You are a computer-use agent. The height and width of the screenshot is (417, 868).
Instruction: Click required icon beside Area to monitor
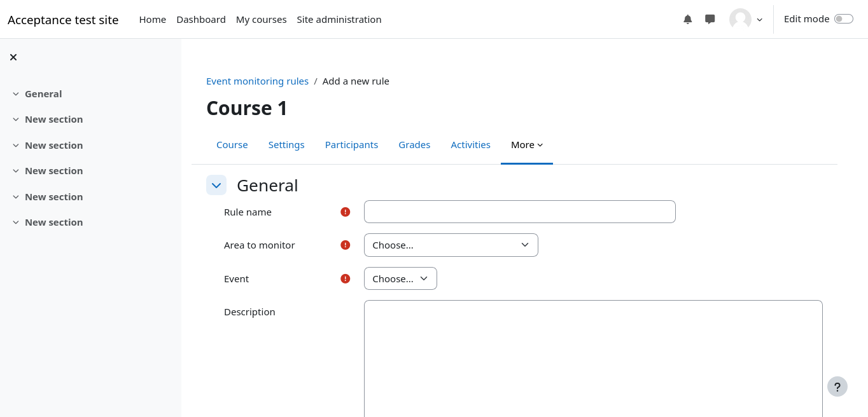(x=346, y=245)
